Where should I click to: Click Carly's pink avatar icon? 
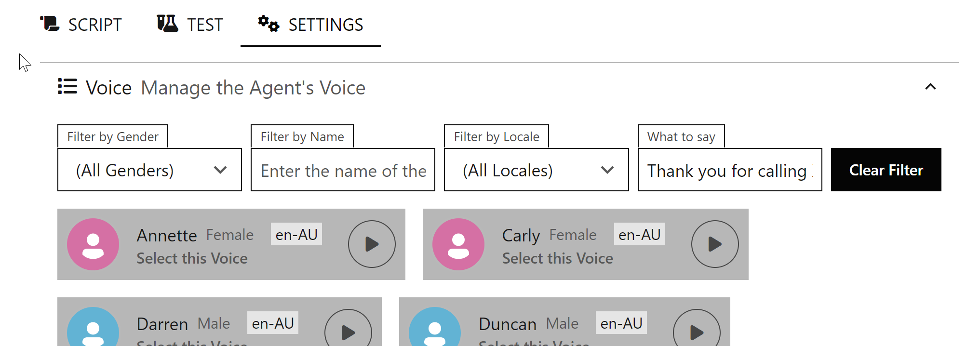(458, 244)
